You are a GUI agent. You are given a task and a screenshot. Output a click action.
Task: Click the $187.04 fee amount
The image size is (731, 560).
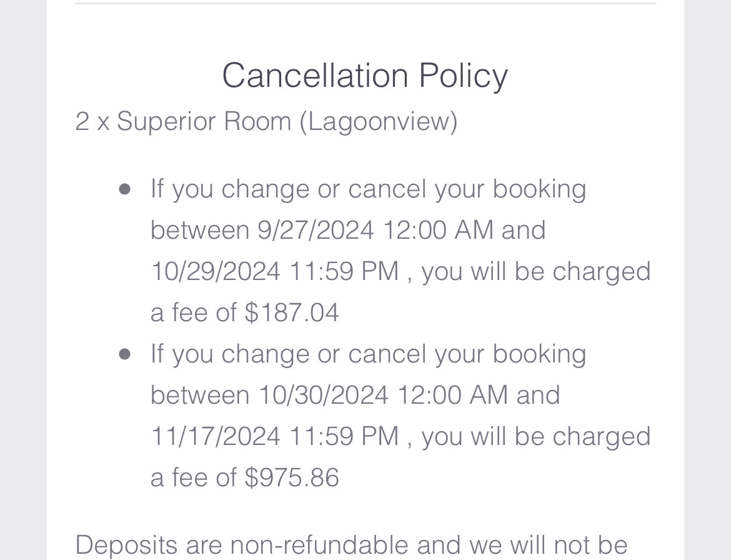point(292,312)
